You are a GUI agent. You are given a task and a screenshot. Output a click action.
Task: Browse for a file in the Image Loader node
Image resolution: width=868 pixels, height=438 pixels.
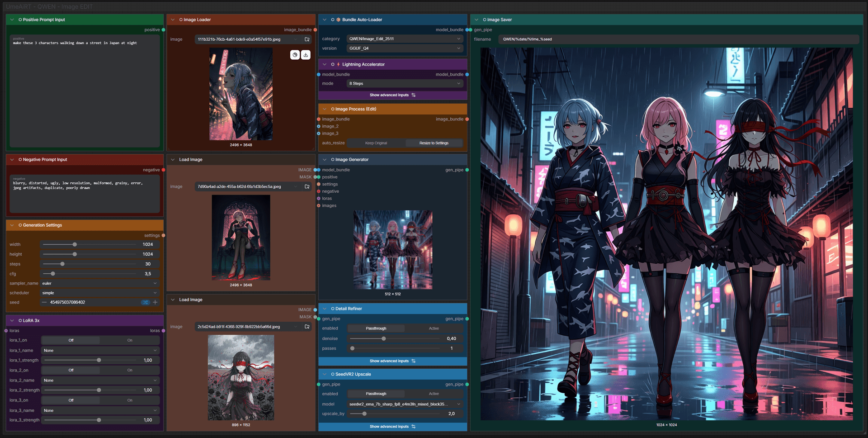(x=307, y=39)
